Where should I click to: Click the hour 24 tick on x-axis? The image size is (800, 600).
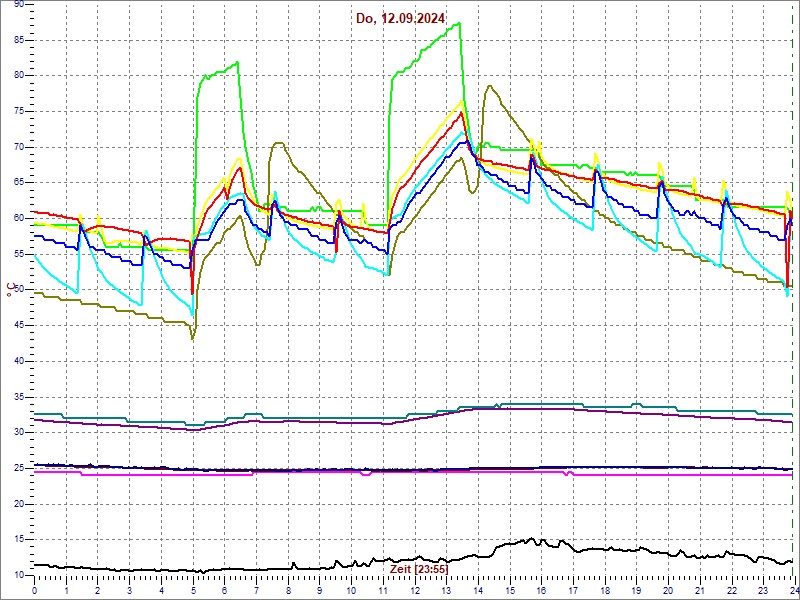pyautogui.click(x=793, y=590)
